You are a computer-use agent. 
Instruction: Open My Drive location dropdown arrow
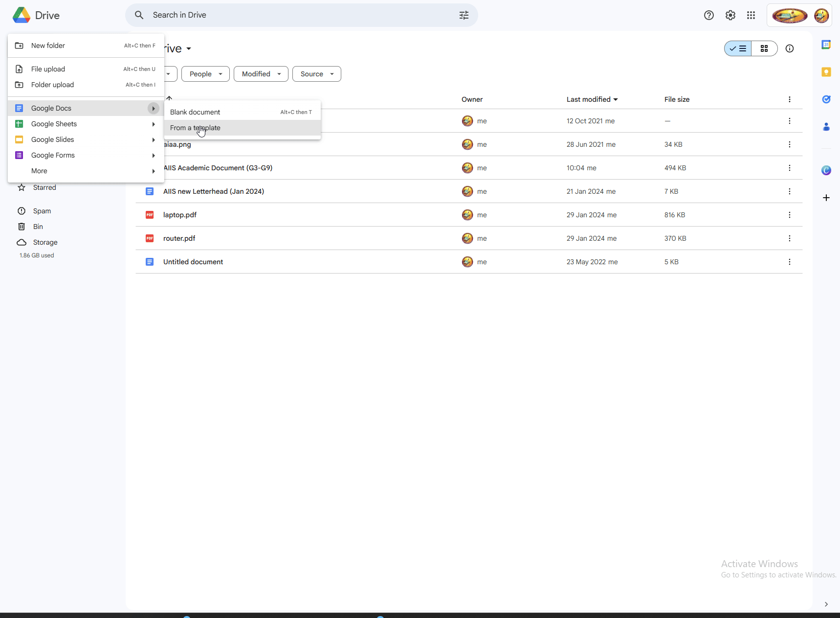189,48
